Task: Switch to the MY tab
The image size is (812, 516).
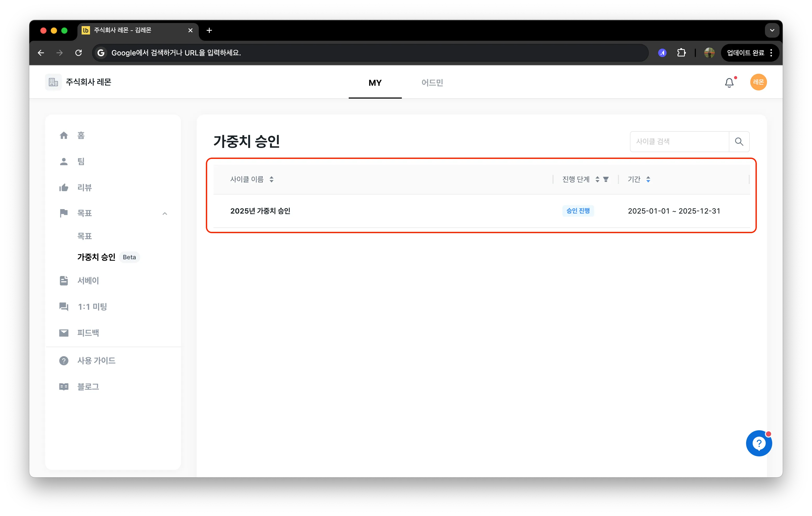Action: tap(375, 83)
